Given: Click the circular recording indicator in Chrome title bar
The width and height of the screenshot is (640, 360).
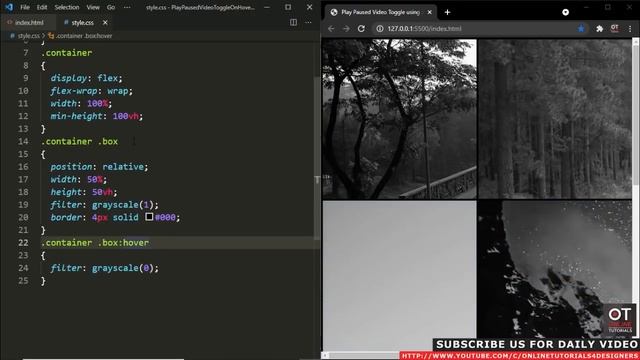Looking at the screenshot, I should coord(565,12).
